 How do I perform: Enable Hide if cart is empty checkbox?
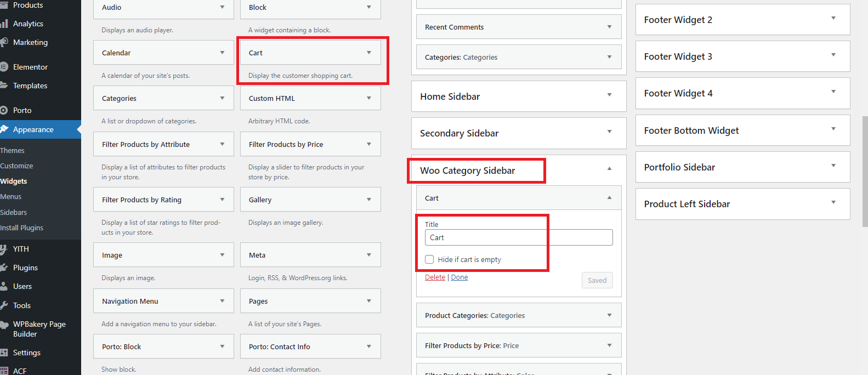point(429,259)
